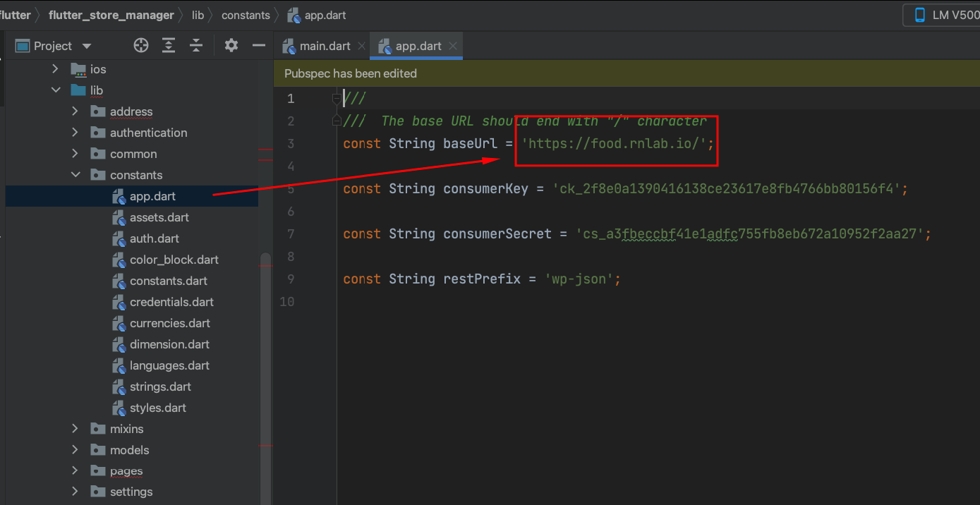Select credentials.dart in the constants folder

tap(172, 302)
